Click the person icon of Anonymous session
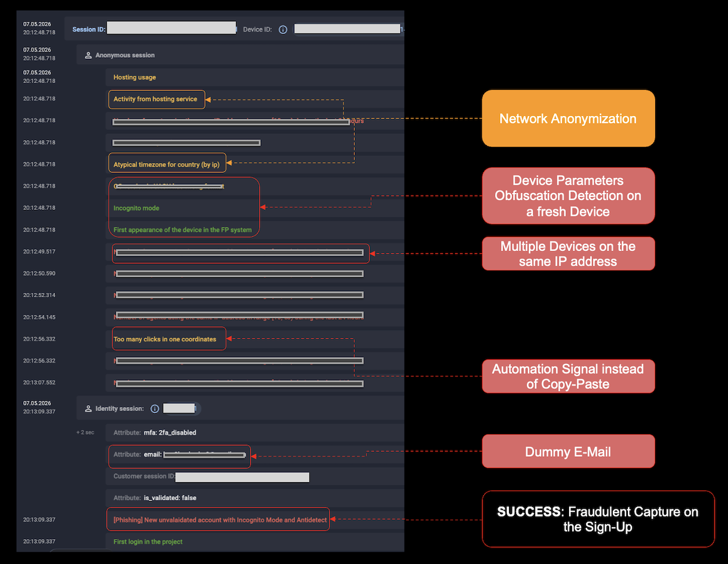Screen dimensions: 728x564 (x=88, y=55)
